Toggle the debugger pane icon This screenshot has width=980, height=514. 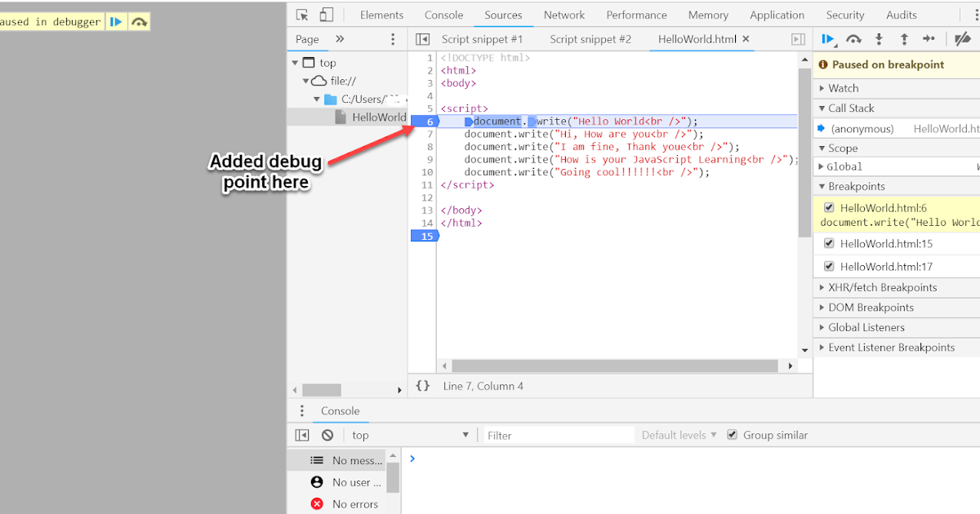click(798, 39)
